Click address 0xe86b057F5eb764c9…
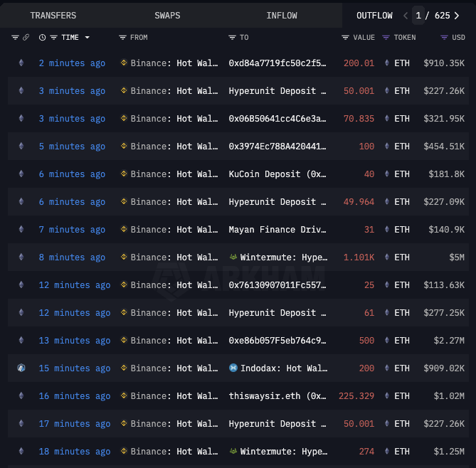This screenshot has height=468, width=476. coord(277,341)
